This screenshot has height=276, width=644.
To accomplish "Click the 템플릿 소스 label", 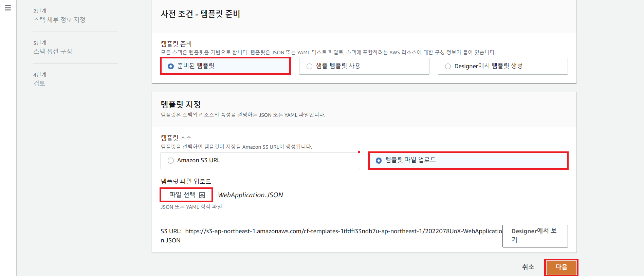I will point(176,138).
